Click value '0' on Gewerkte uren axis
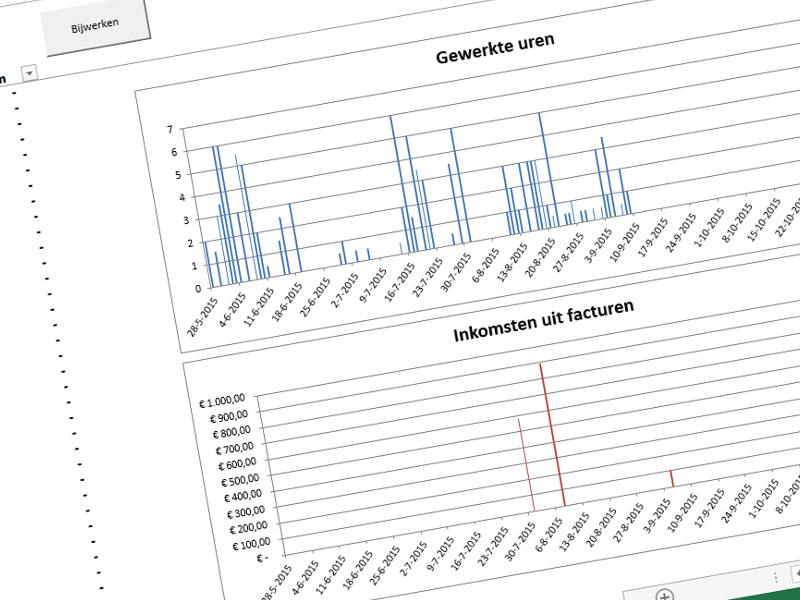Viewport: 800px width, 600px height. 198,288
